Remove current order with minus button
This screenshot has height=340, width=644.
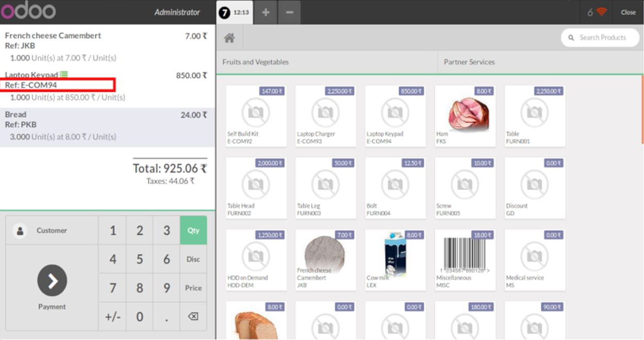[x=290, y=12]
